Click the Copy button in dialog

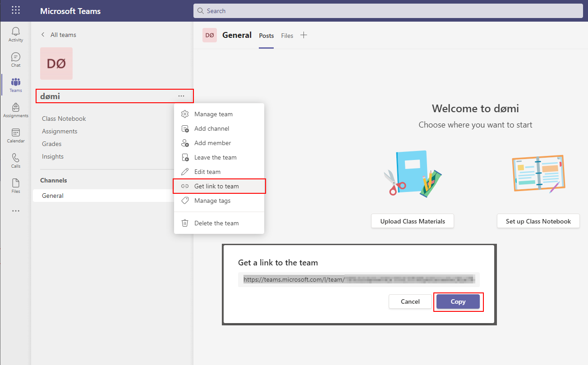[458, 301]
